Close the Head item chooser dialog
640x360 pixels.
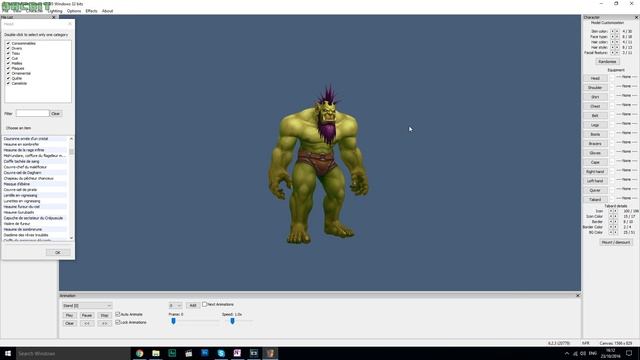pos(69,24)
